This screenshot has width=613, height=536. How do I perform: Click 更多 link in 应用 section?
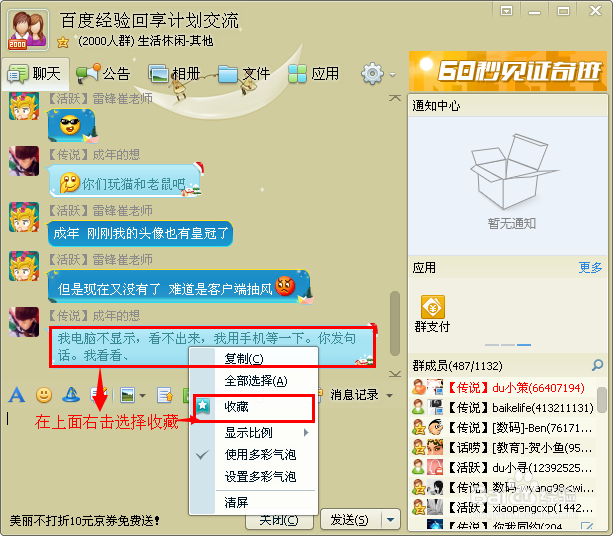pos(590,267)
